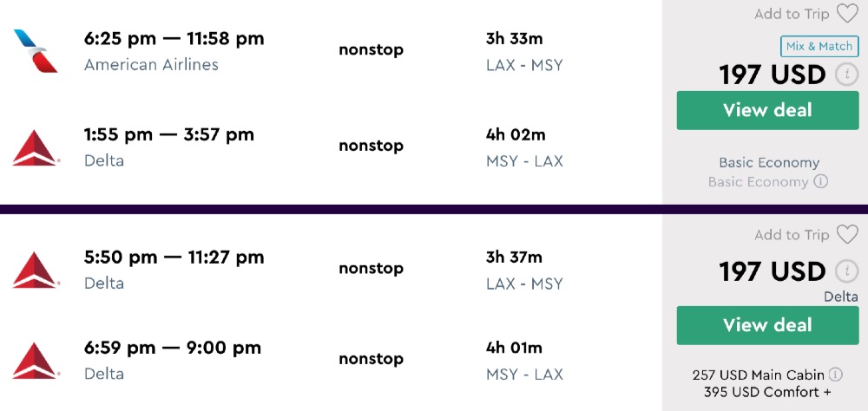
Task: Click Delta logo beside 1:55 pm flight
Action: point(36,147)
